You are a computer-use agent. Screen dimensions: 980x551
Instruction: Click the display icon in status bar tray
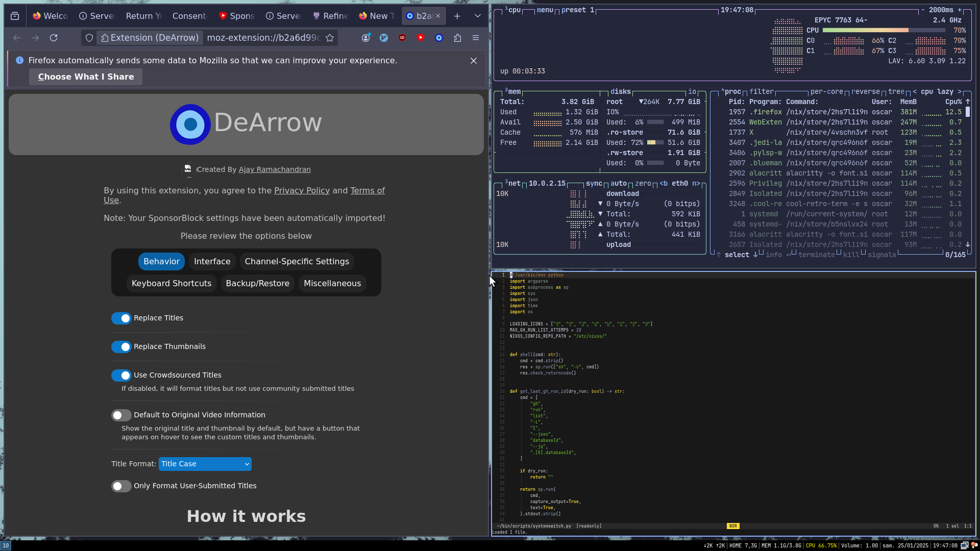(x=964, y=545)
